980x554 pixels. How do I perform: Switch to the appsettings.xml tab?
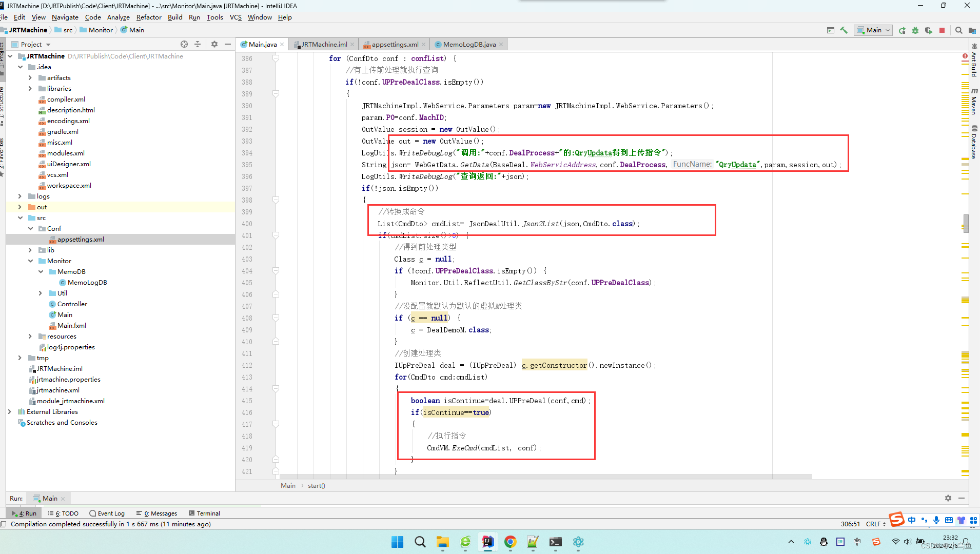click(395, 44)
